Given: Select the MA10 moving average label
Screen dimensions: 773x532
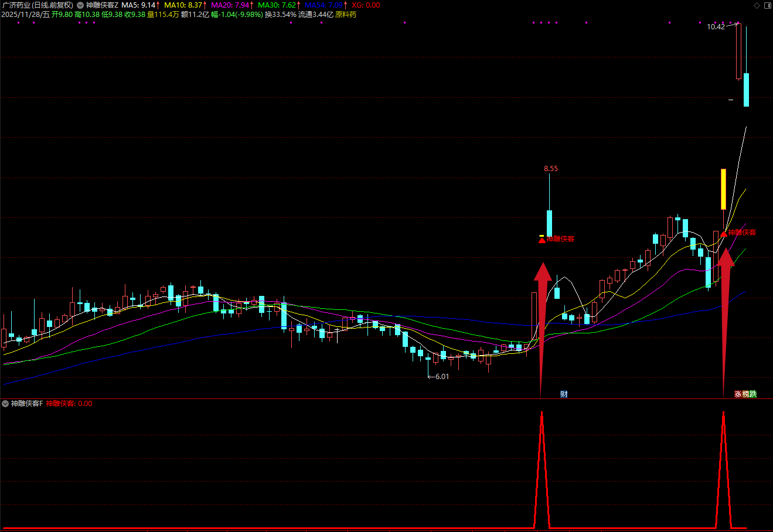Looking at the screenshot, I should pyautogui.click(x=185, y=5).
